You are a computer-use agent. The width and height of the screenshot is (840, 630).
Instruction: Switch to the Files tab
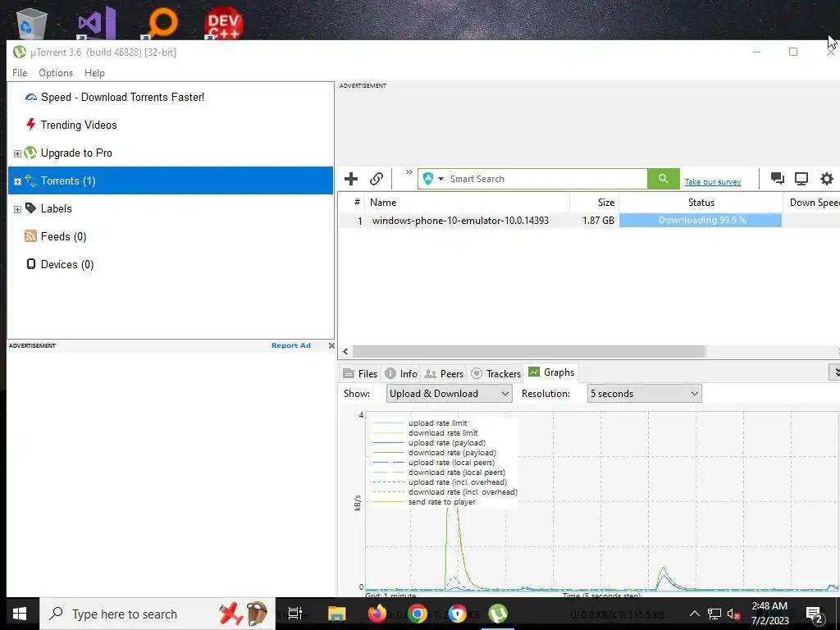point(360,373)
